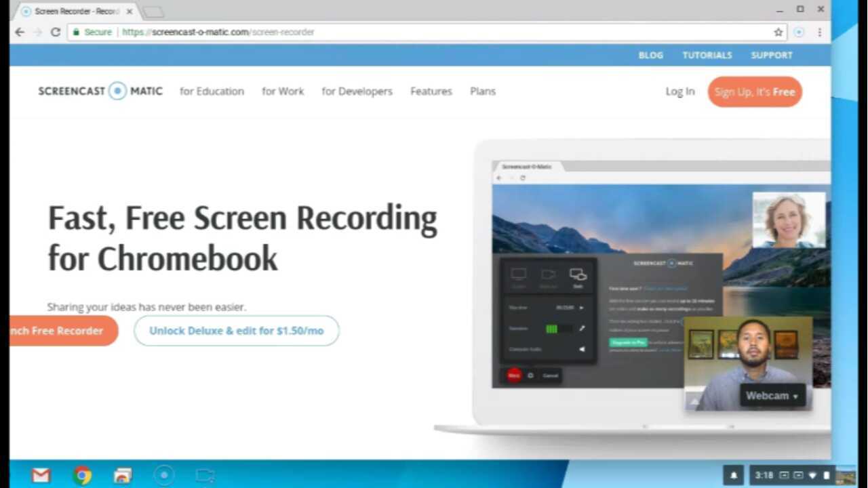Click the battery icon in tray

[826, 476]
